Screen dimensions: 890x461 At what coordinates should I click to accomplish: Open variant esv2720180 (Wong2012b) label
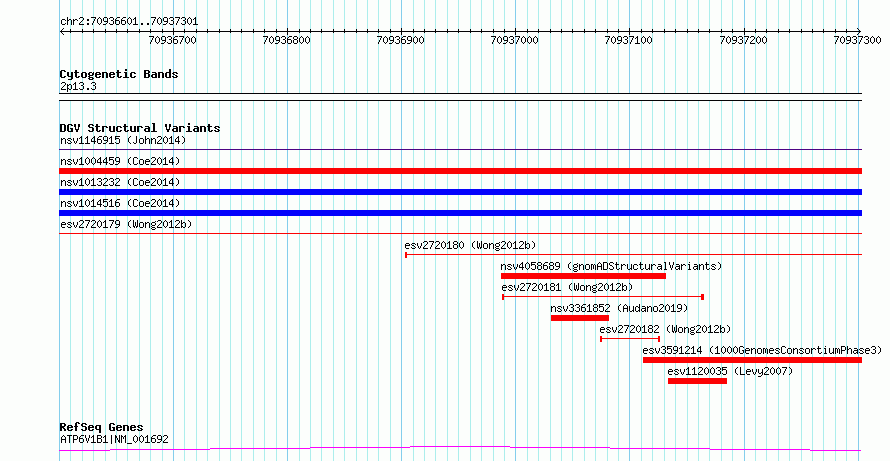(x=470, y=245)
